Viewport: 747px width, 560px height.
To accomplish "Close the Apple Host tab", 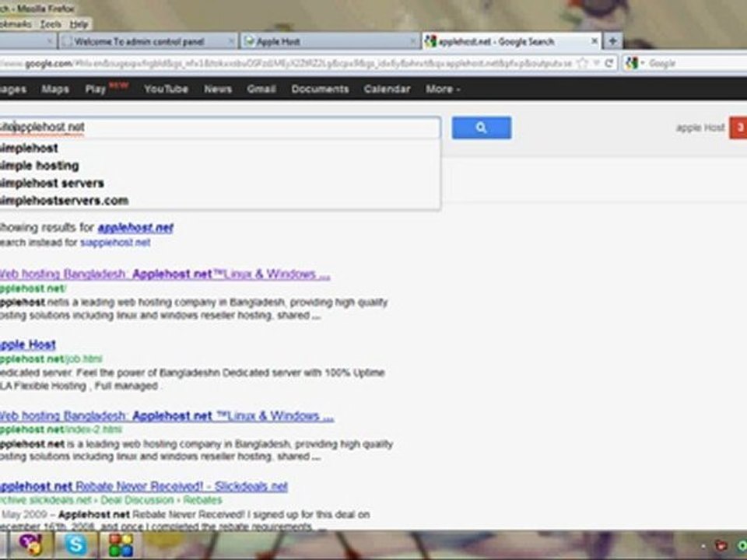I will click(413, 42).
